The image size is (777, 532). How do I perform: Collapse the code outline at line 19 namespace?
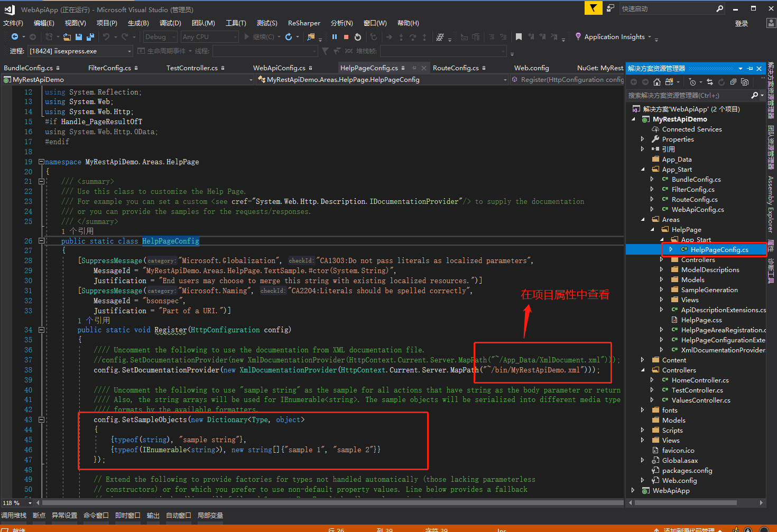(41, 162)
